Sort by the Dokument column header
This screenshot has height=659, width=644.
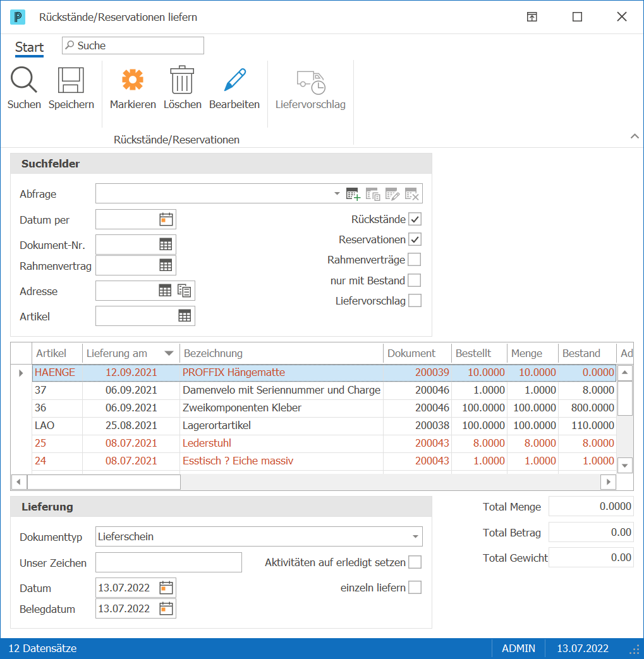tap(417, 353)
